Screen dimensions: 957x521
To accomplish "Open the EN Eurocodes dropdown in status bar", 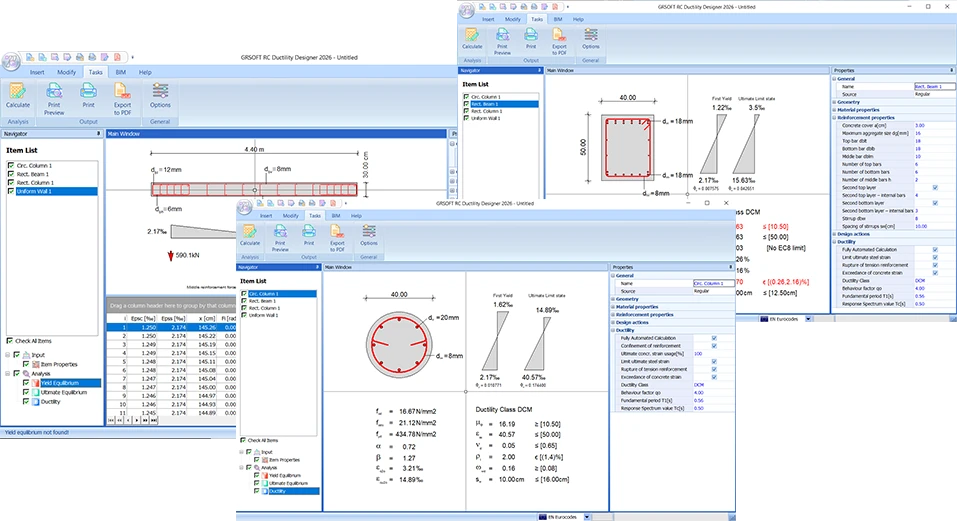I will [x=568, y=516].
